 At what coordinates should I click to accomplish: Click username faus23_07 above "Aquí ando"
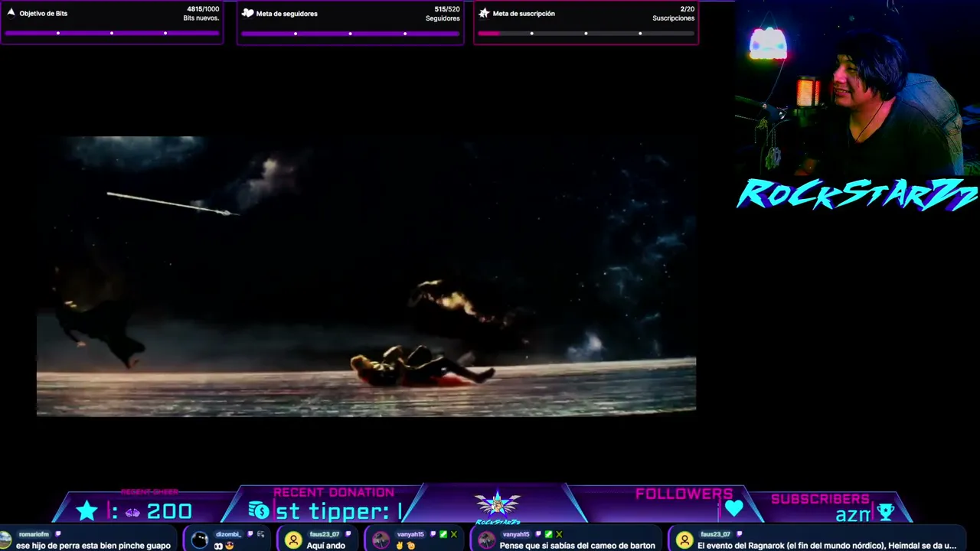(x=325, y=534)
